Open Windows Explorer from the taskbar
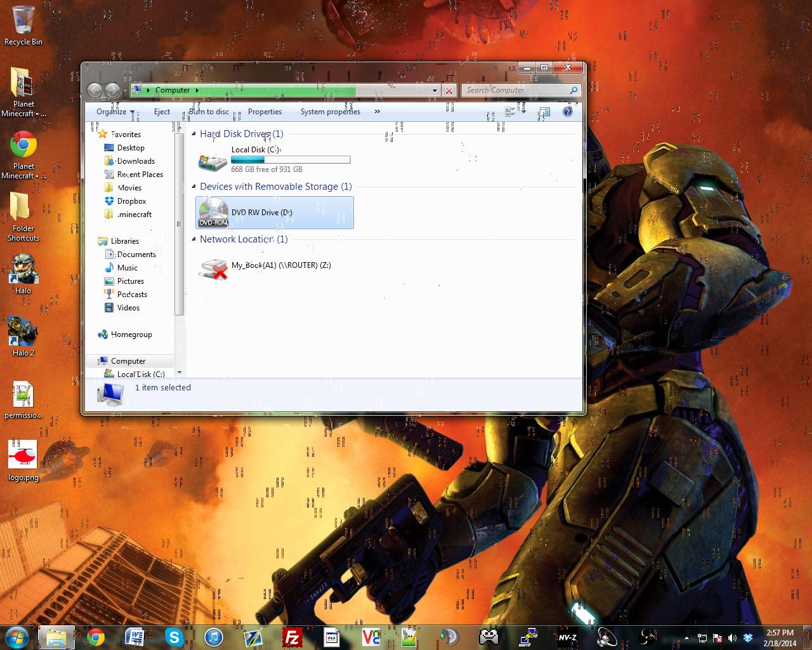Screen dimensions: 812x650 tap(56, 637)
